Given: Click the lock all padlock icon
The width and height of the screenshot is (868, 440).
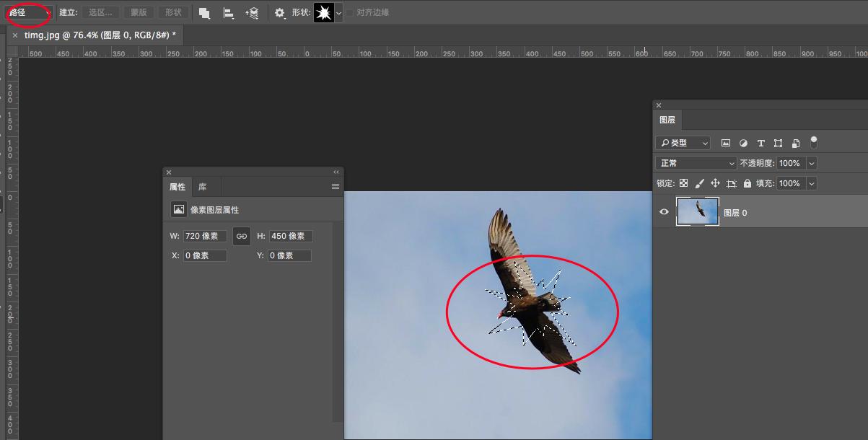Looking at the screenshot, I should (747, 184).
